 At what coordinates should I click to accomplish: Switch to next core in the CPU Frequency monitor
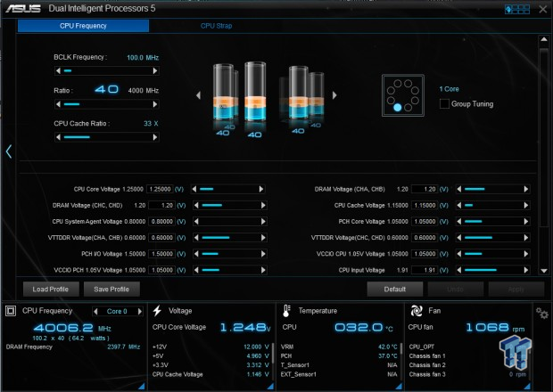click(x=140, y=311)
